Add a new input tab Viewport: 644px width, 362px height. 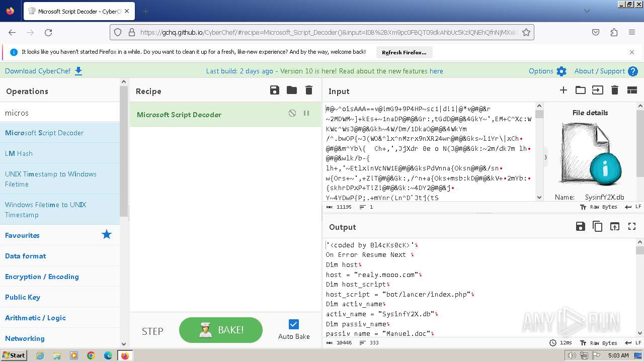pos(563,90)
